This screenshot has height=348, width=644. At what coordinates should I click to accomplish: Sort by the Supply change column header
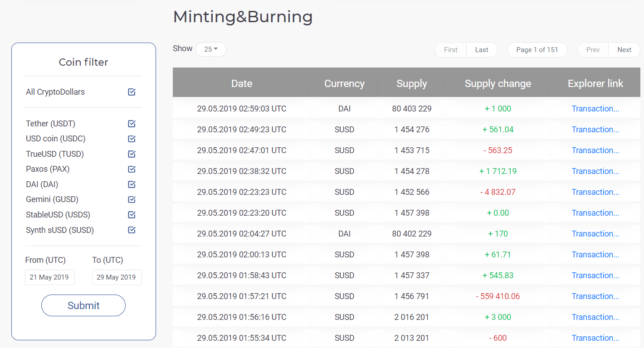coord(498,83)
